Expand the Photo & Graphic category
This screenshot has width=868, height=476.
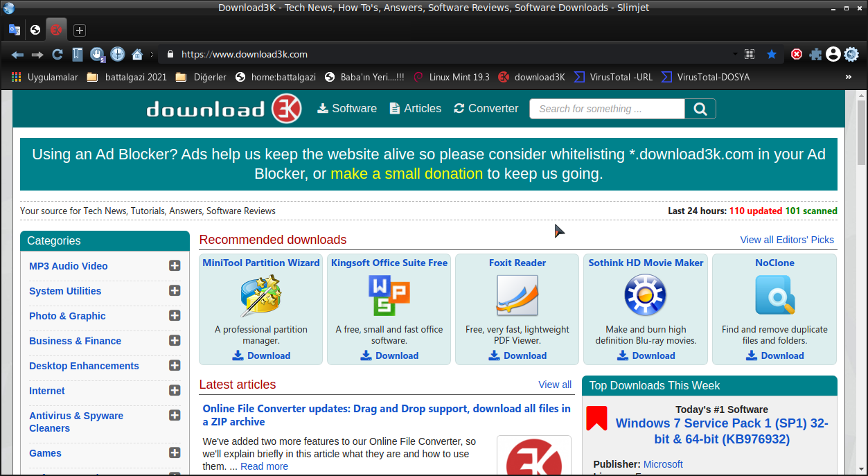click(x=175, y=315)
